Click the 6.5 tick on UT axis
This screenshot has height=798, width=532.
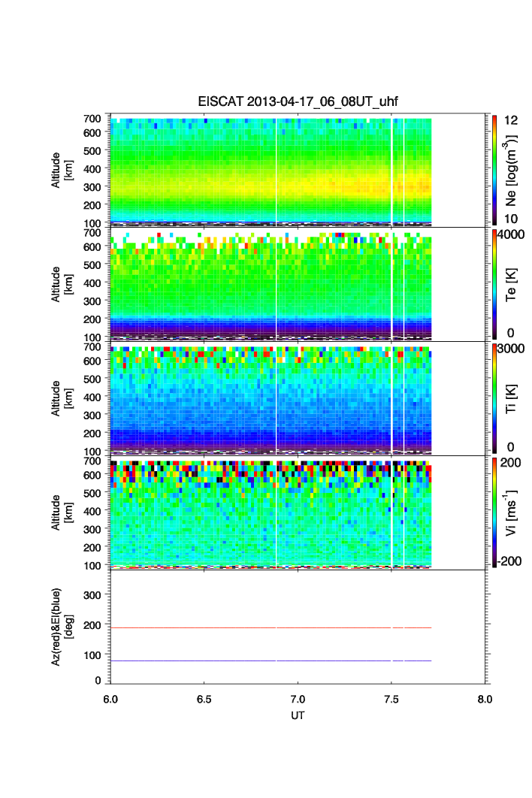coord(204,699)
